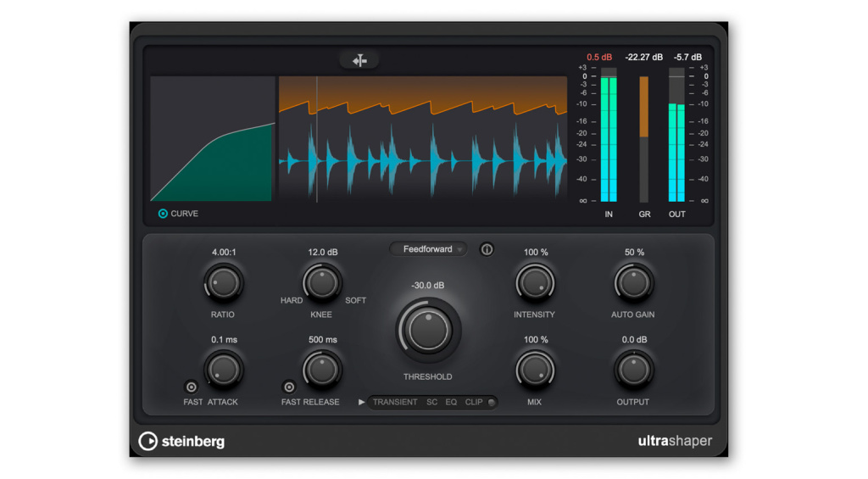Select the CLIP tab
Image resolution: width=868 pixels, height=479 pixels.
coord(474,402)
